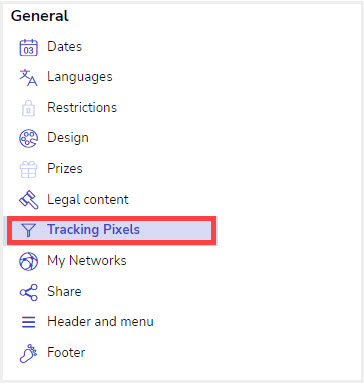Screen dimensions: 364x383
Task: Open the Design menu item
Action: (x=68, y=138)
